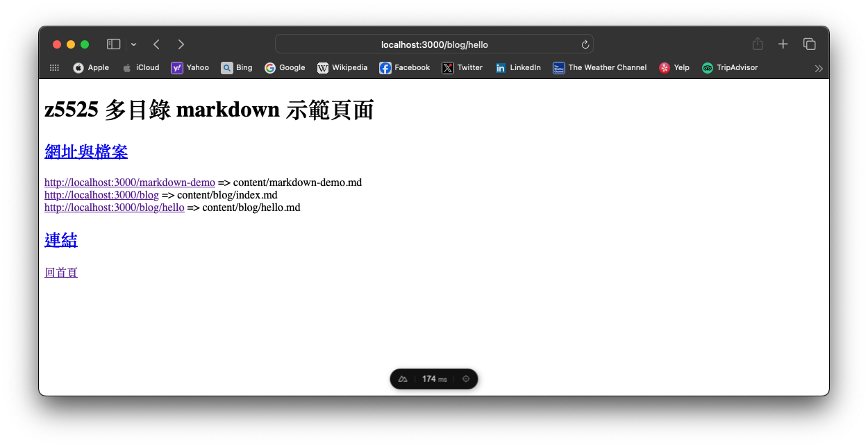Open Twitter from the favorites bar
This screenshot has height=447, width=868.
coord(462,67)
